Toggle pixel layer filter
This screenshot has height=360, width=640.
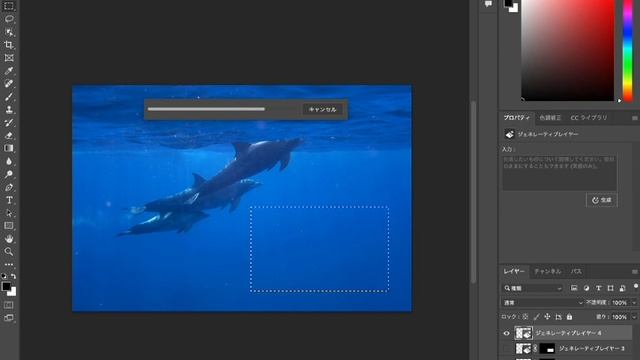pyautogui.click(x=574, y=288)
